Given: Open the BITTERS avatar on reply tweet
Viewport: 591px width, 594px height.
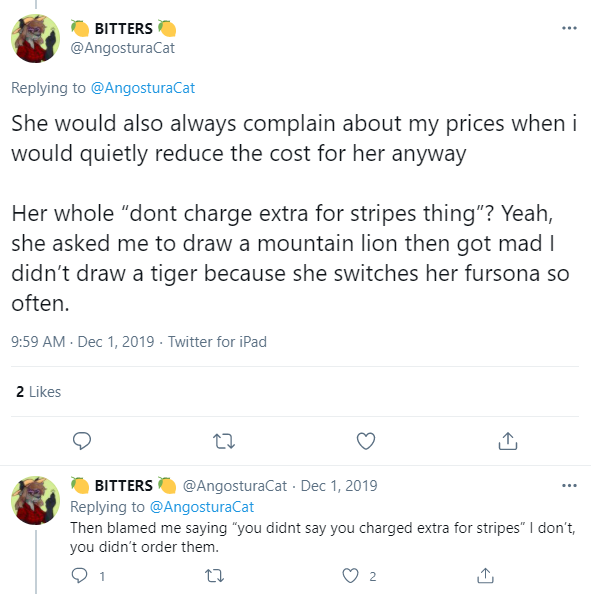Looking at the screenshot, I should pos(36,500).
